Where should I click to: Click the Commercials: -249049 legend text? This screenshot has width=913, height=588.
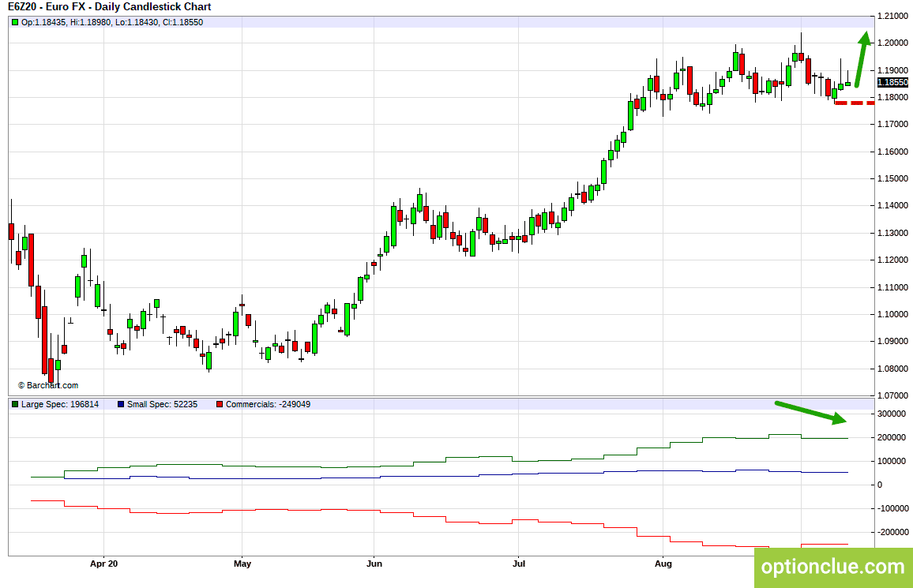[x=268, y=404]
